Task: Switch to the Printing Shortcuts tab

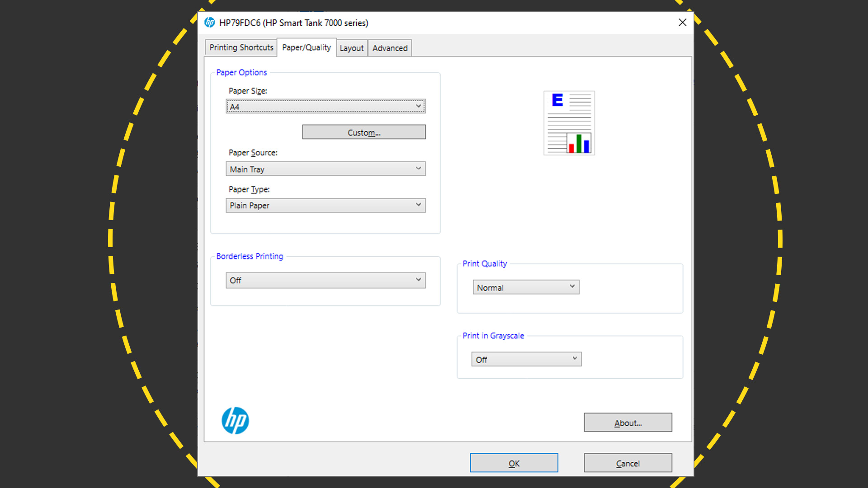Action: click(241, 47)
